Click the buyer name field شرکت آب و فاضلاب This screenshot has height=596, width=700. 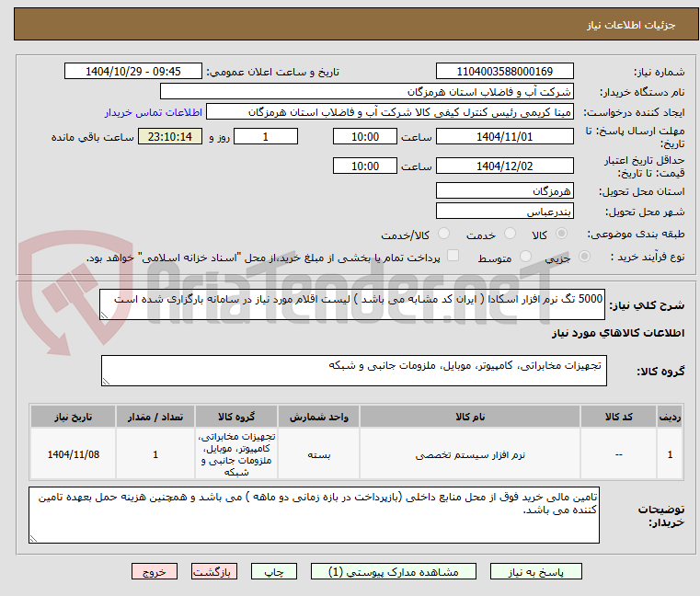coord(366,92)
